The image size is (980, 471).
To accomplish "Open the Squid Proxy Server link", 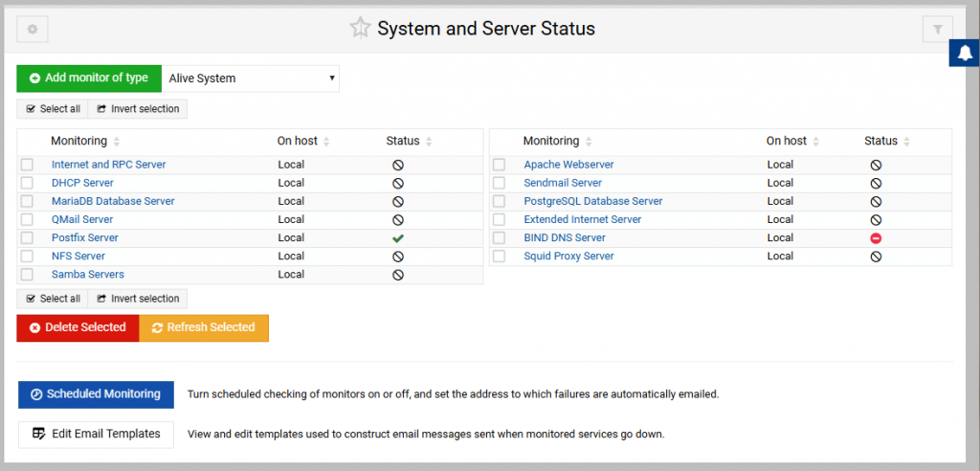I will 568,256.
